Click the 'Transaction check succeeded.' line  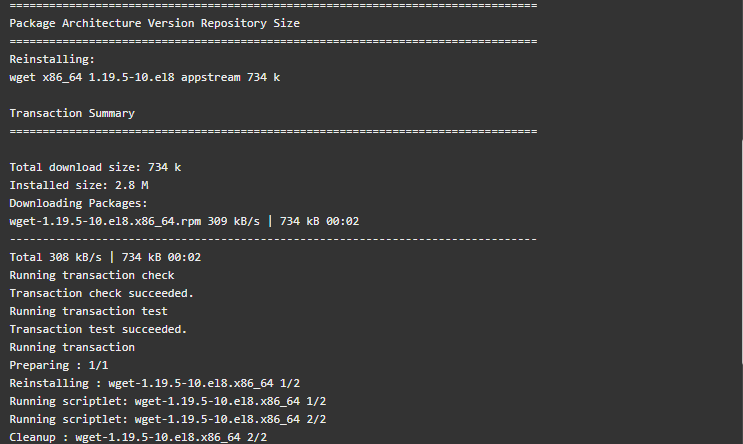pyautogui.click(x=101, y=293)
